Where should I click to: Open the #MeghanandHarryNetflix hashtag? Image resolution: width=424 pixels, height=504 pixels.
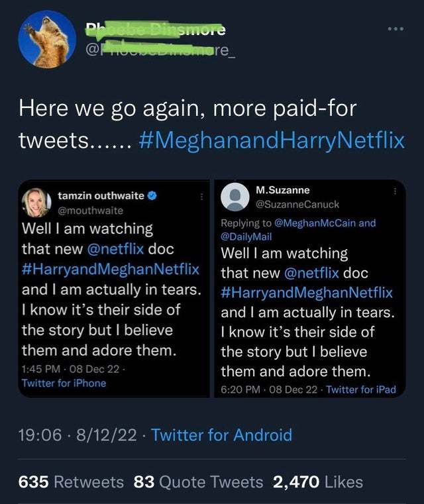click(x=272, y=140)
